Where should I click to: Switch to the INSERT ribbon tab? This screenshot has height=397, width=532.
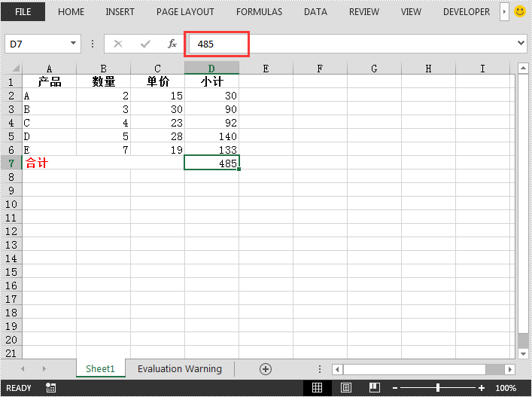coord(120,12)
